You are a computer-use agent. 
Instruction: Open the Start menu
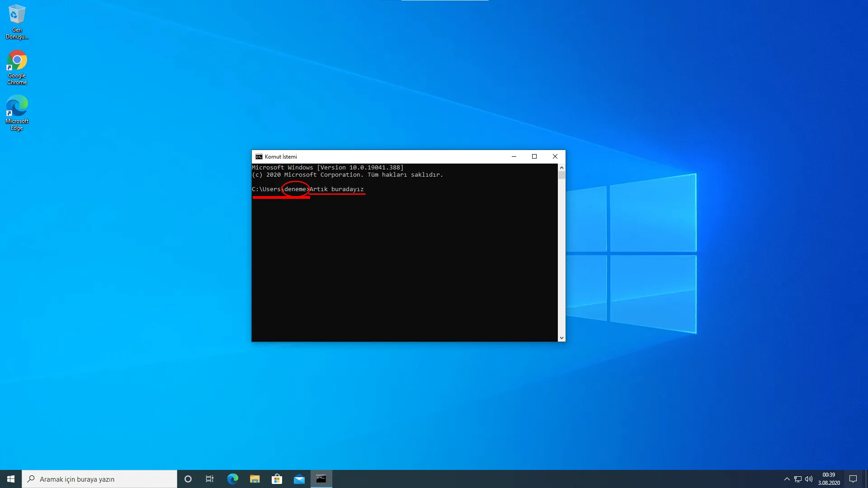[10, 479]
